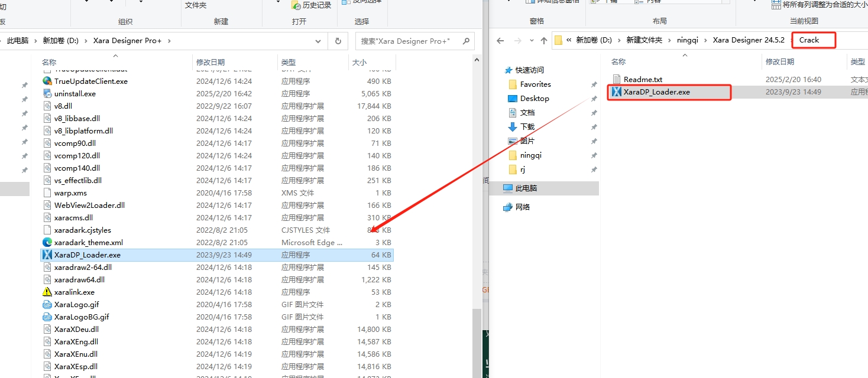Image resolution: width=868 pixels, height=378 pixels.
Task: Select xaradraw64.dll file name
Action: (79, 279)
